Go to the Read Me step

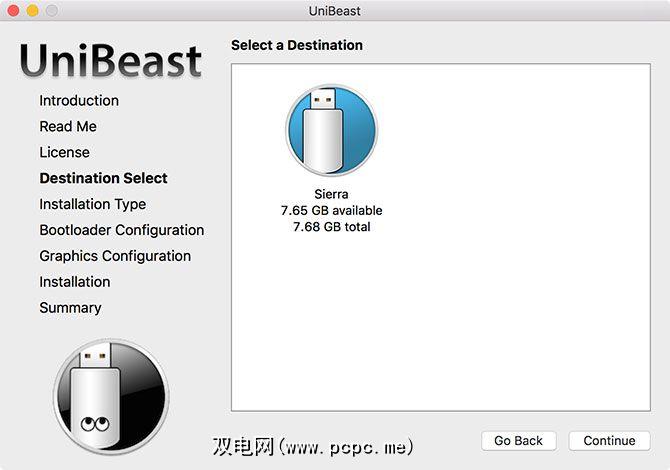(x=68, y=126)
